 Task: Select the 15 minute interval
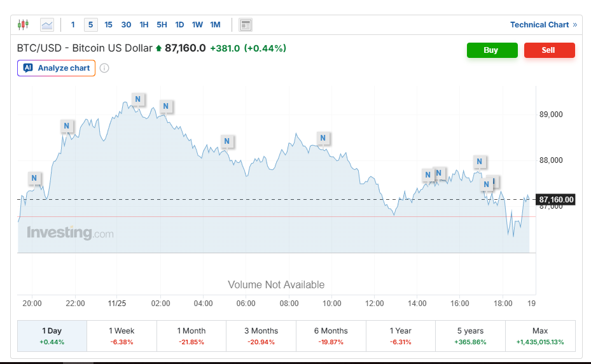pyautogui.click(x=108, y=25)
